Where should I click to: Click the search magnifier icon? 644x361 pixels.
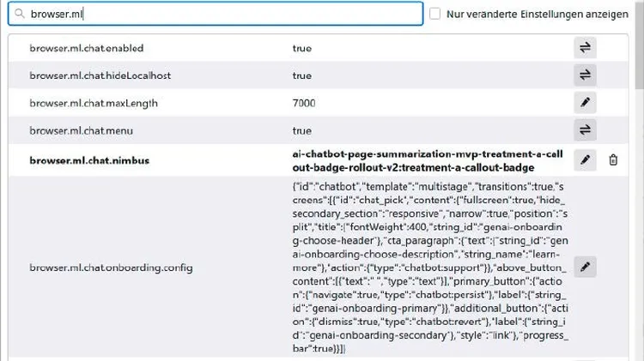click(x=19, y=15)
